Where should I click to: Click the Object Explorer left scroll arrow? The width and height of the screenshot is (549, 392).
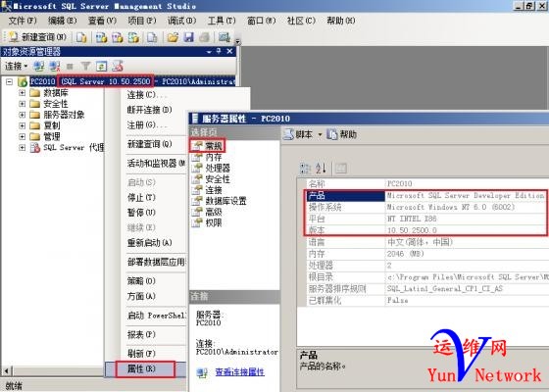(6, 370)
